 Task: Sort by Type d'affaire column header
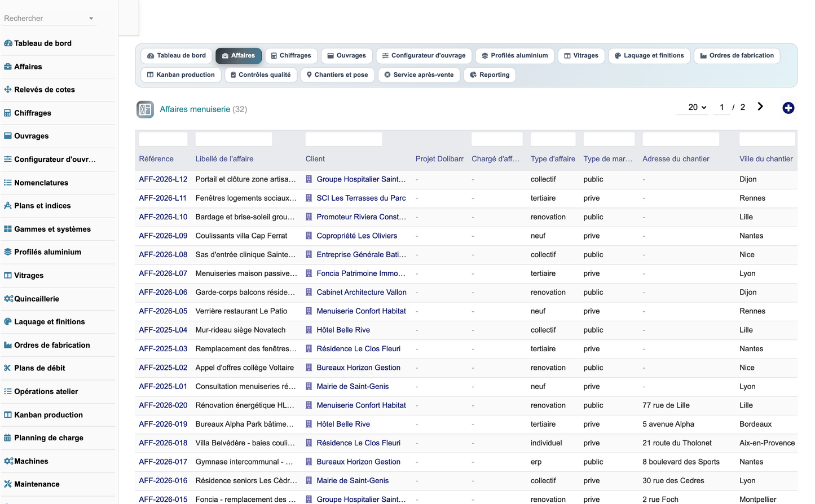[x=553, y=159]
